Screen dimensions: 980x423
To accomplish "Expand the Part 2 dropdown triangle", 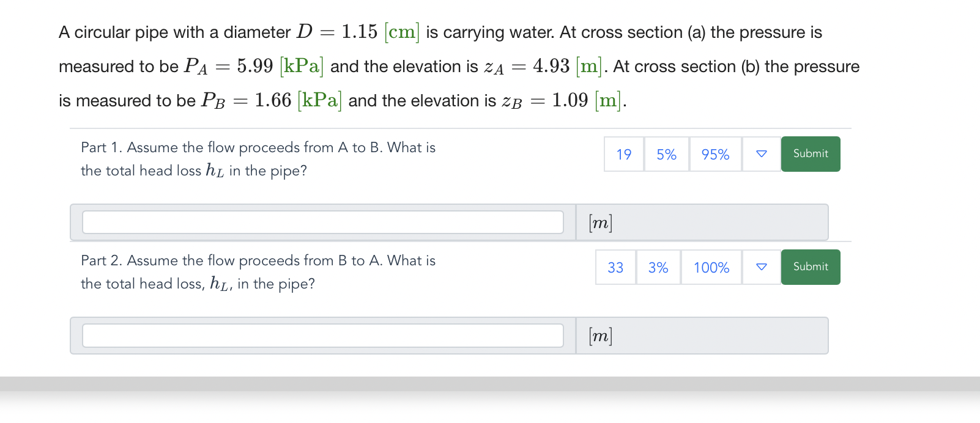I will coord(762,267).
